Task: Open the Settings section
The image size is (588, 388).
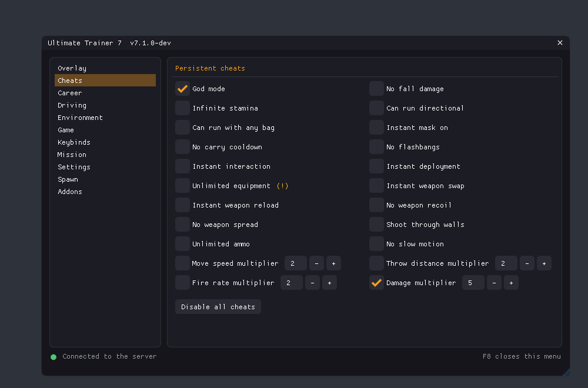Action: [x=105, y=167]
